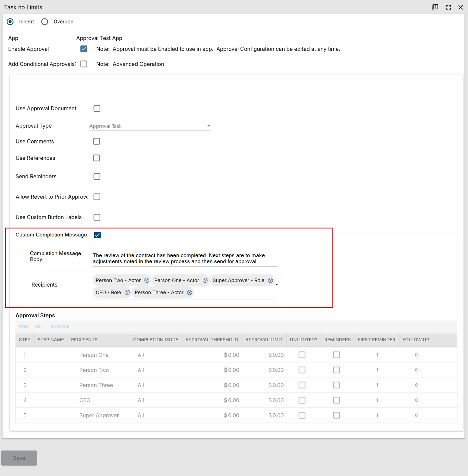Remove the Person One - Actor recipient chip

coord(205,280)
